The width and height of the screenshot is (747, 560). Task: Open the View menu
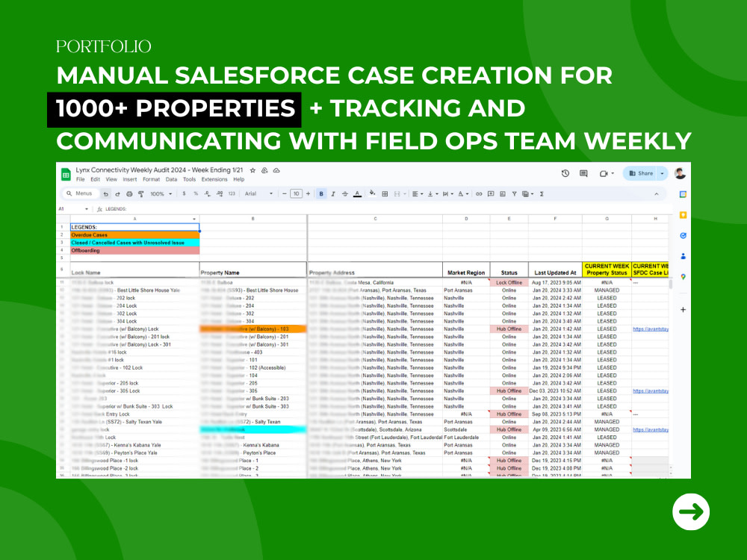[x=111, y=179]
